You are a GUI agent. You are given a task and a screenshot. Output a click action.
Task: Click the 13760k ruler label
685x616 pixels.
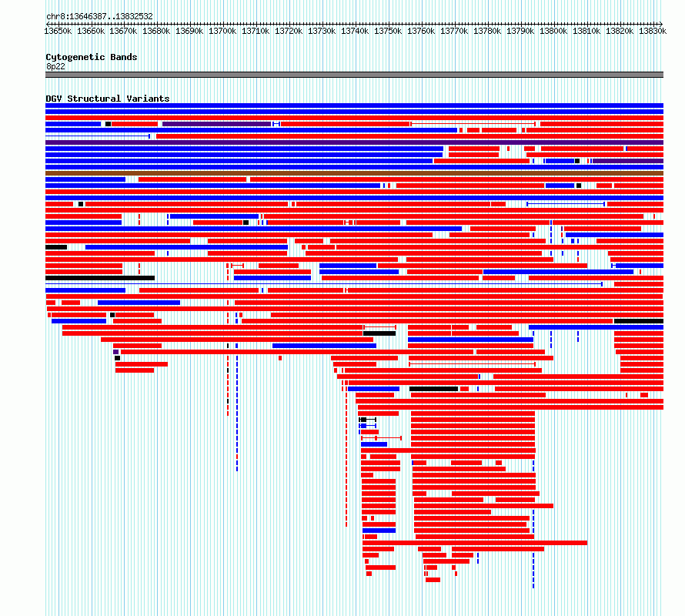click(x=421, y=31)
